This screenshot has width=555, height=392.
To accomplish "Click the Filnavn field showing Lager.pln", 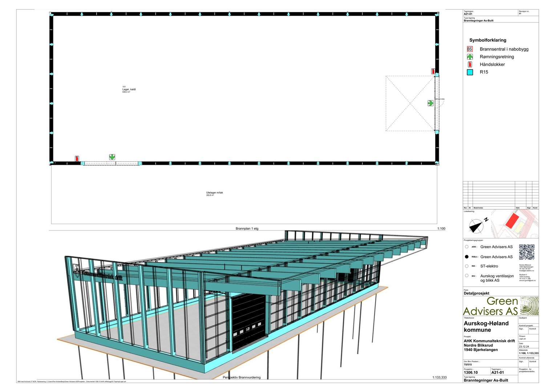I will (522, 339).
